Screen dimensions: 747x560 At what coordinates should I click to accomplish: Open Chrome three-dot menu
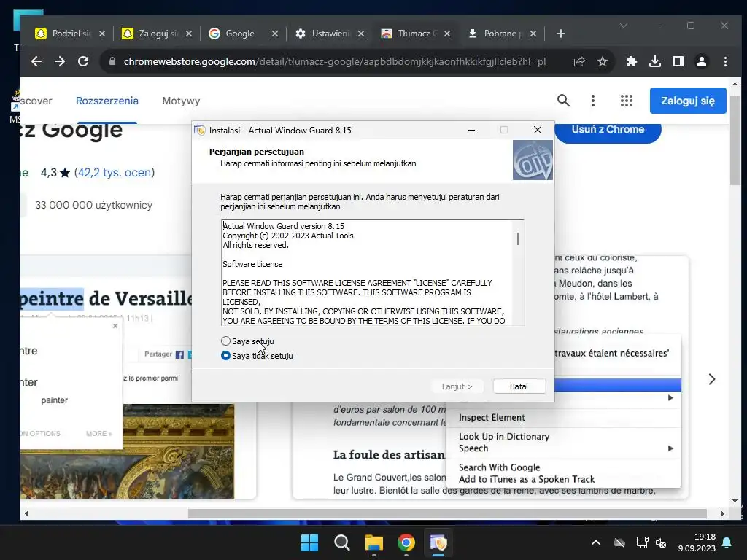click(x=725, y=61)
